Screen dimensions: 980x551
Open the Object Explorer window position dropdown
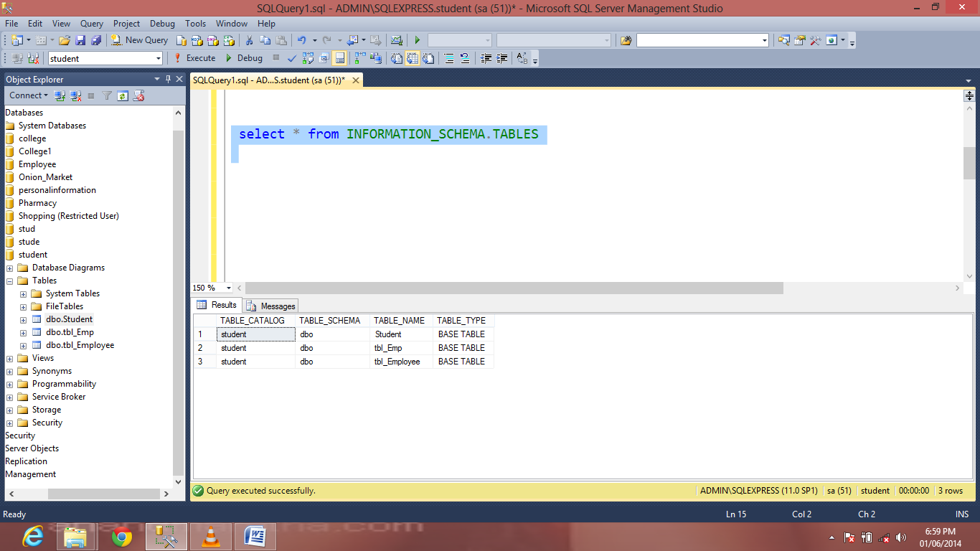(157, 79)
